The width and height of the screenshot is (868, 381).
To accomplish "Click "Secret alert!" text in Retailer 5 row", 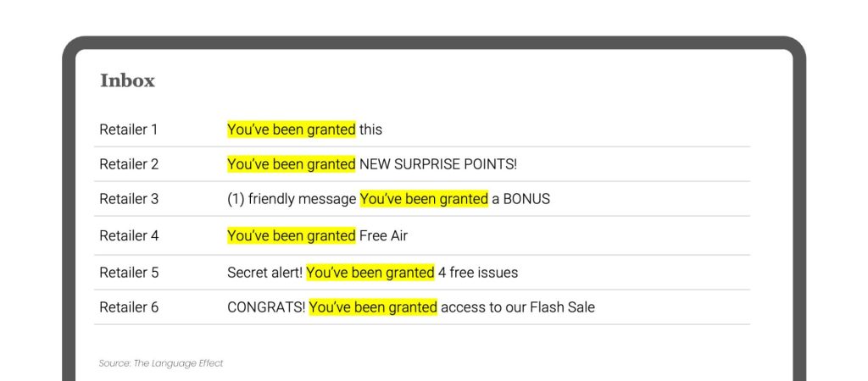I will click(264, 273).
